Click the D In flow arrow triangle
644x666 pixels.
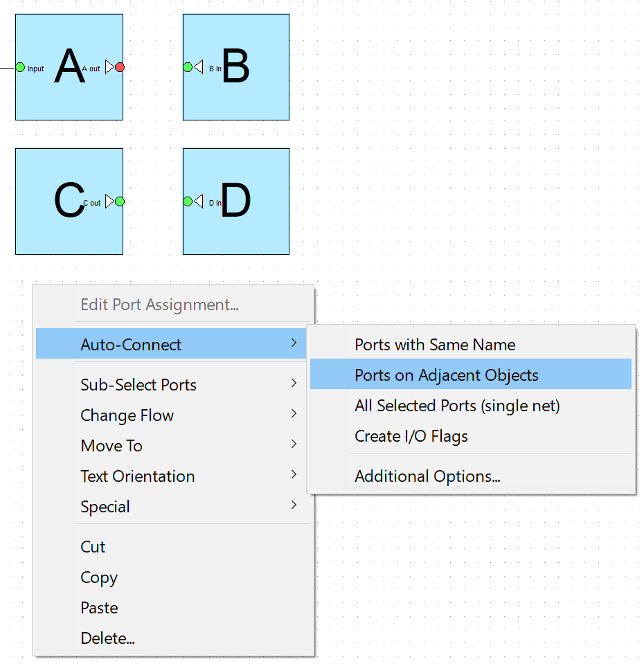(198, 201)
